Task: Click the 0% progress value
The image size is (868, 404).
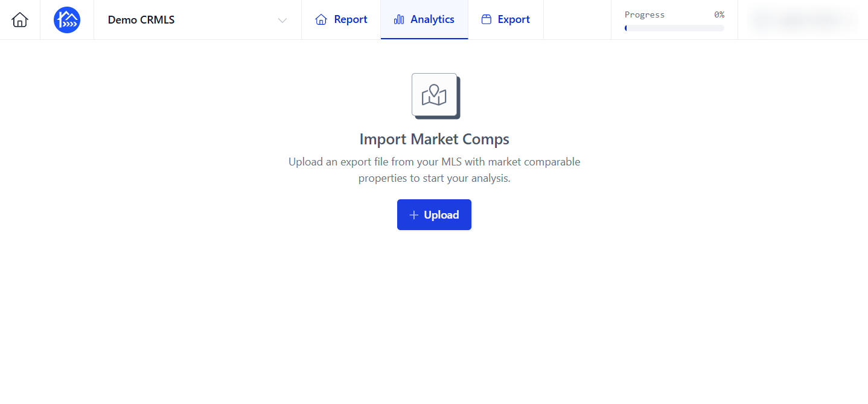Action: pyautogui.click(x=719, y=14)
